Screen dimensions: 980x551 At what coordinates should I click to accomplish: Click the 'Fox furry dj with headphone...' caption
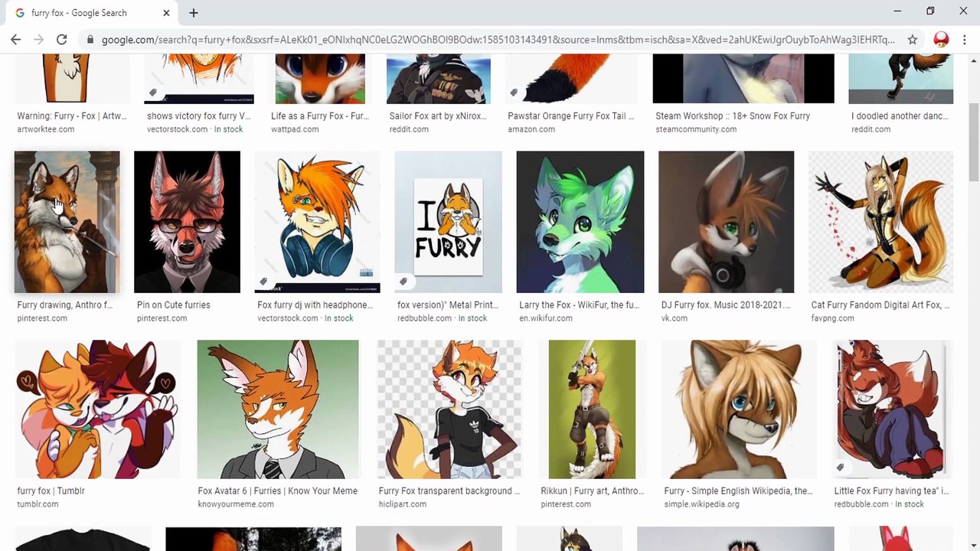click(315, 305)
